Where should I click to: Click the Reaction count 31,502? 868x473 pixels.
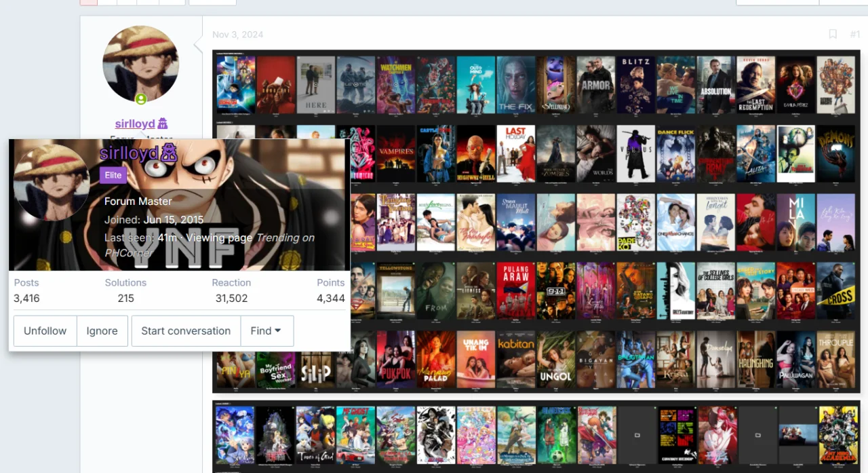click(x=231, y=298)
